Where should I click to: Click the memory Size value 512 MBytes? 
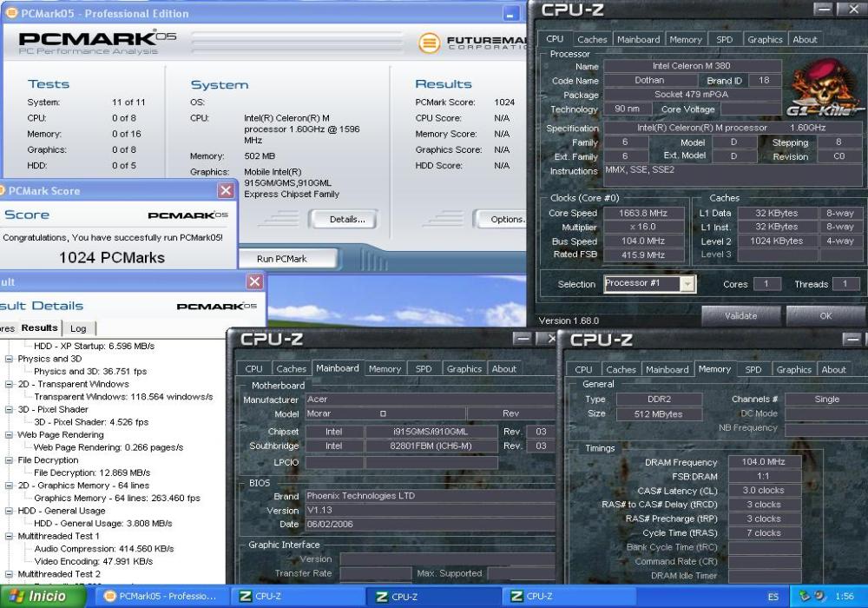pyautogui.click(x=659, y=413)
